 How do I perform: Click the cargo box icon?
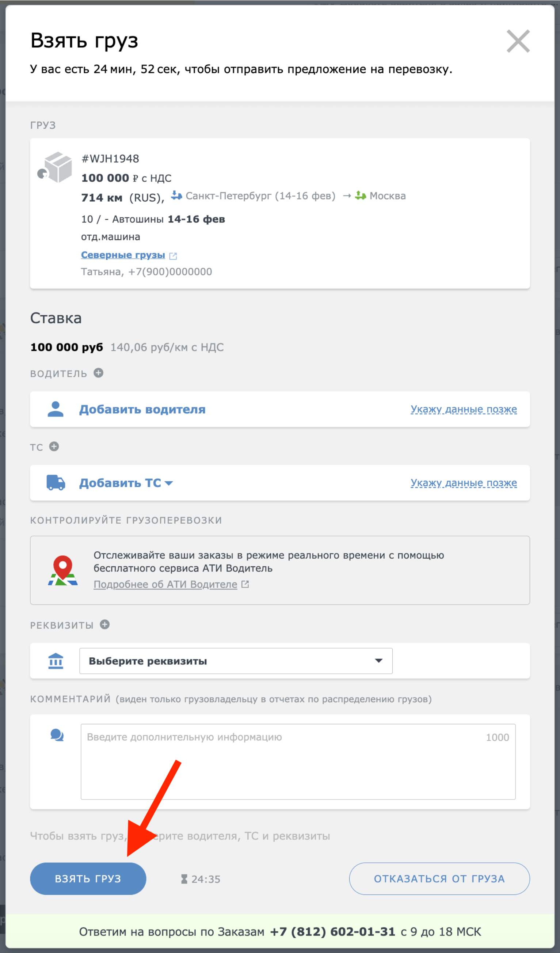pyautogui.click(x=55, y=167)
